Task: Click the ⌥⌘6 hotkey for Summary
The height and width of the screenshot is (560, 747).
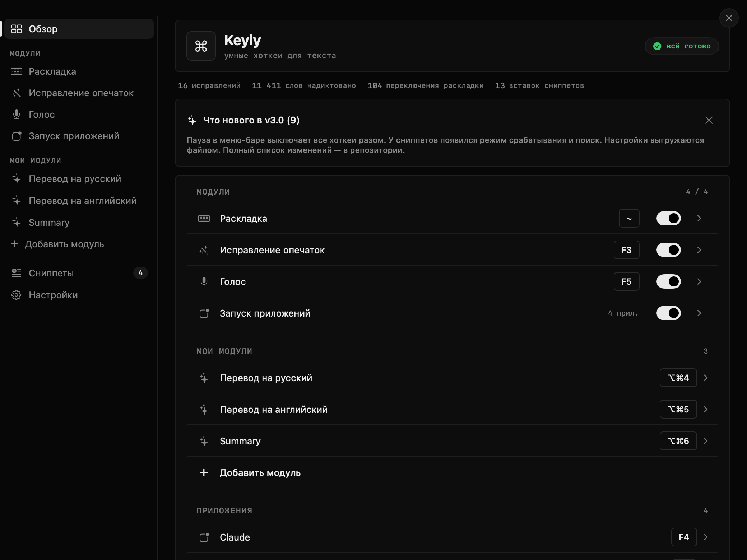Action: [678, 441]
